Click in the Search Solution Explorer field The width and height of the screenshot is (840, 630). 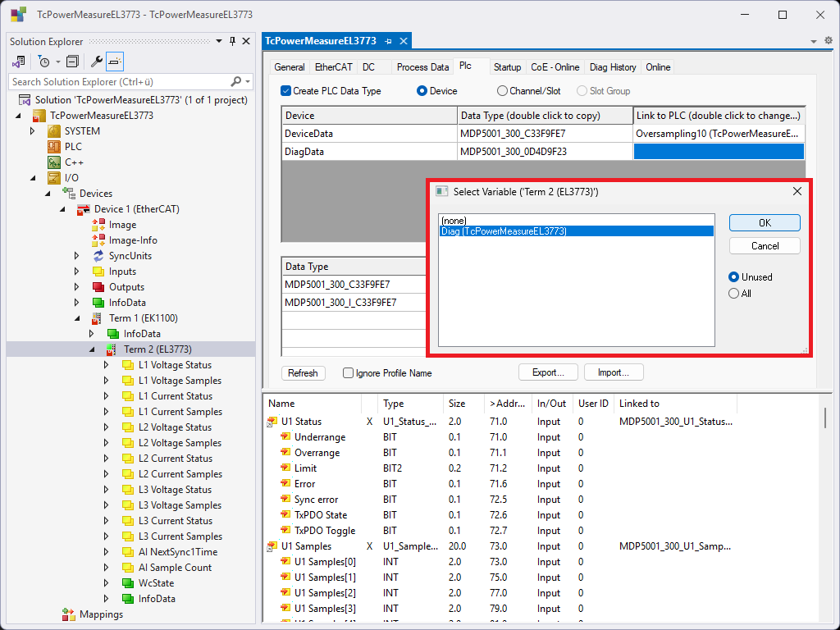121,82
